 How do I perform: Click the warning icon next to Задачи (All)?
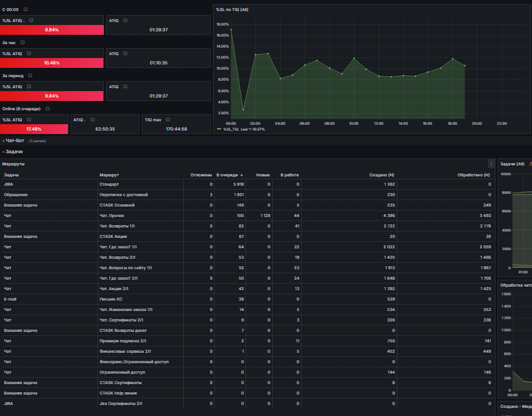point(531,164)
